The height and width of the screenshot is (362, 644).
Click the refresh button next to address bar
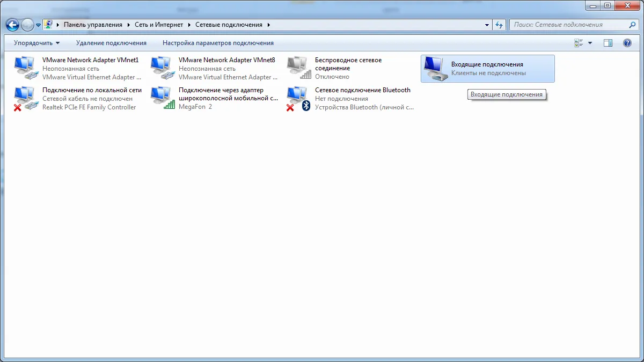coord(500,25)
